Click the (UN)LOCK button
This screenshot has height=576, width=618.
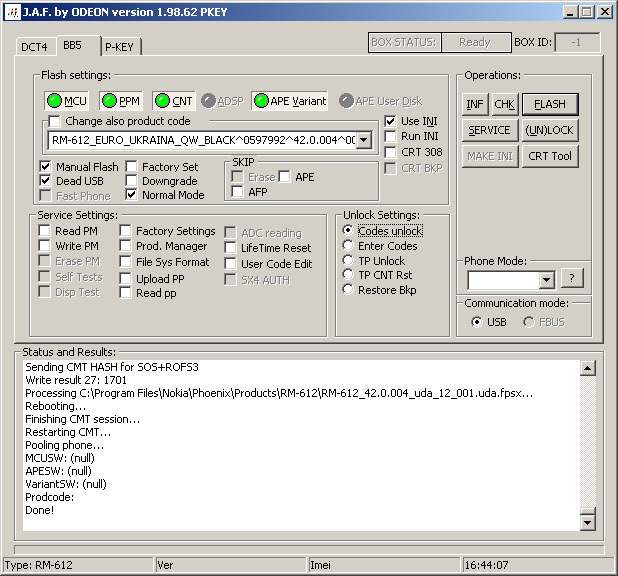(x=550, y=130)
